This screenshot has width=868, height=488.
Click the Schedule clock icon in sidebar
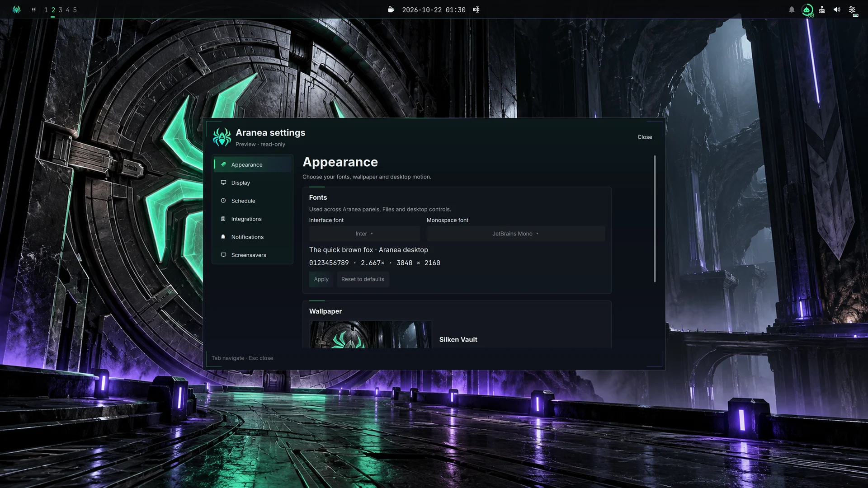(223, 201)
